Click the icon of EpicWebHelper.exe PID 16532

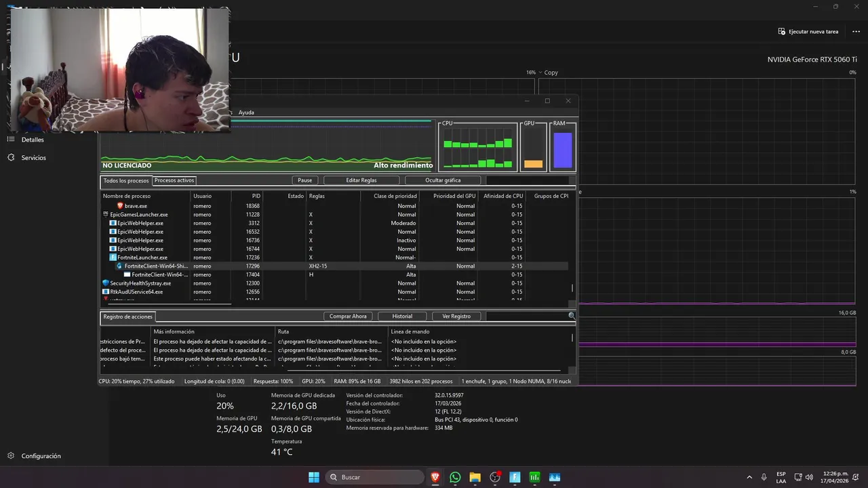(x=113, y=232)
